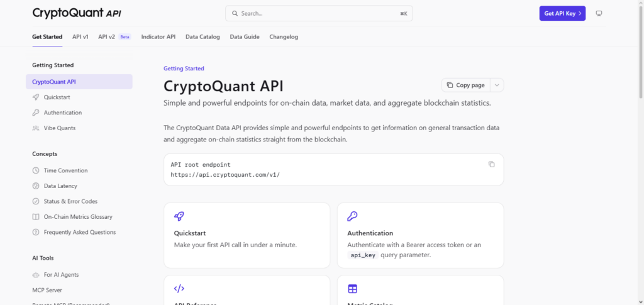Select CryptoQuant API in the sidebar
644x305 pixels.
pyautogui.click(x=79, y=82)
